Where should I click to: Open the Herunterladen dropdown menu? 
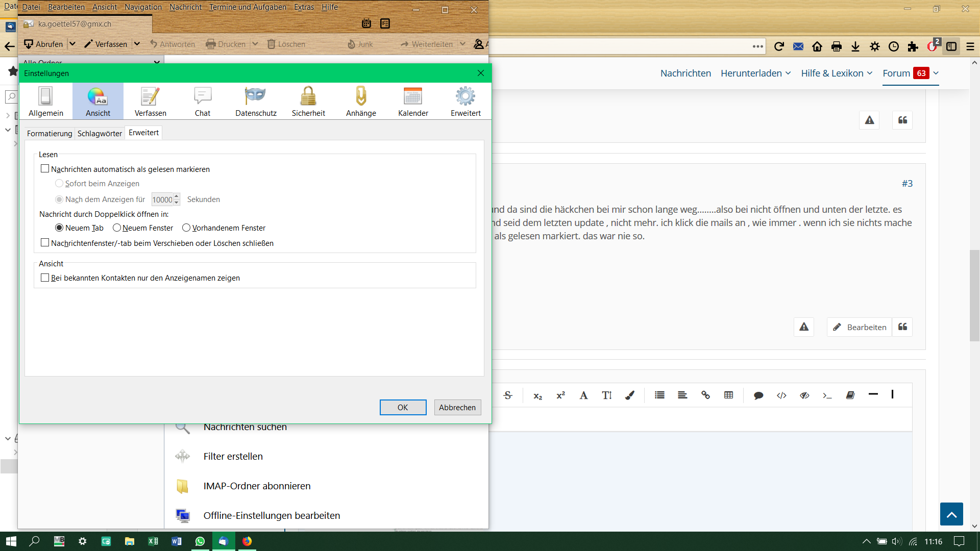pos(755,73)
